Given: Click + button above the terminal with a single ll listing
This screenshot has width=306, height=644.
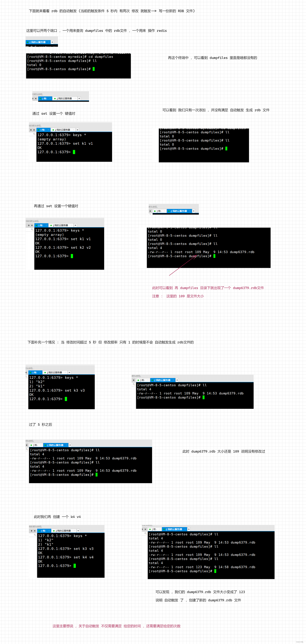Looking at the screenshot, I should (177, 380).
